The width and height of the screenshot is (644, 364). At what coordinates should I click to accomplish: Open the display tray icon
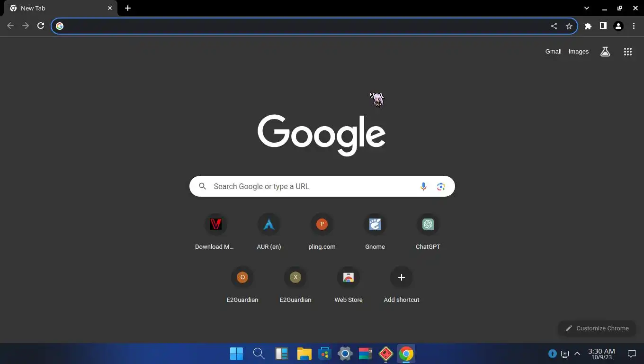click(565, 354)
